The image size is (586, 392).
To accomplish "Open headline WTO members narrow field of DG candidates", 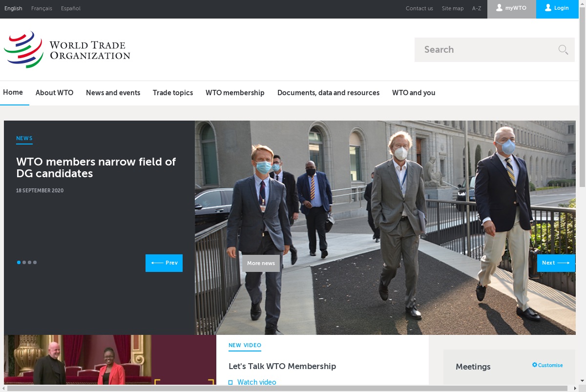I will (x=96, y=167).
